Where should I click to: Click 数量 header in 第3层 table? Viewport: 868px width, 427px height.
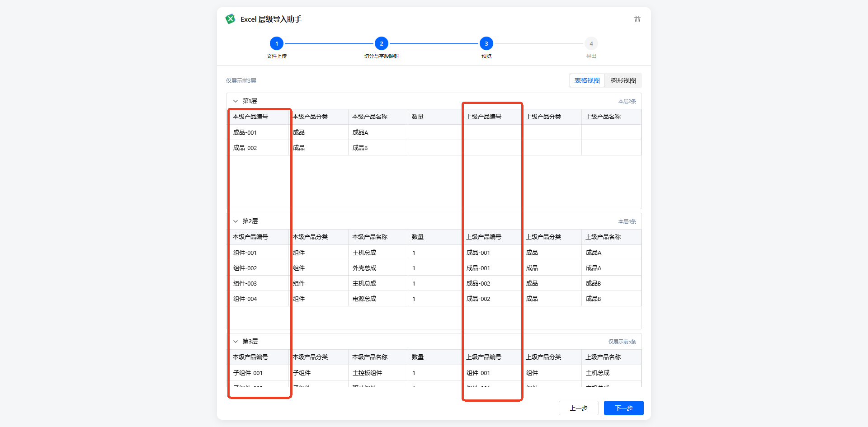418,357
